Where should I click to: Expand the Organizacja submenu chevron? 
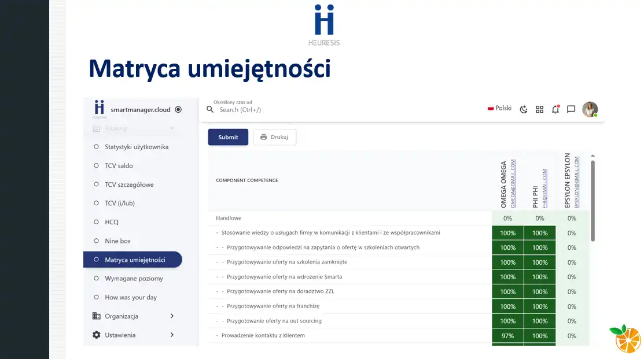pyautogui.click(x=172, y=316)
